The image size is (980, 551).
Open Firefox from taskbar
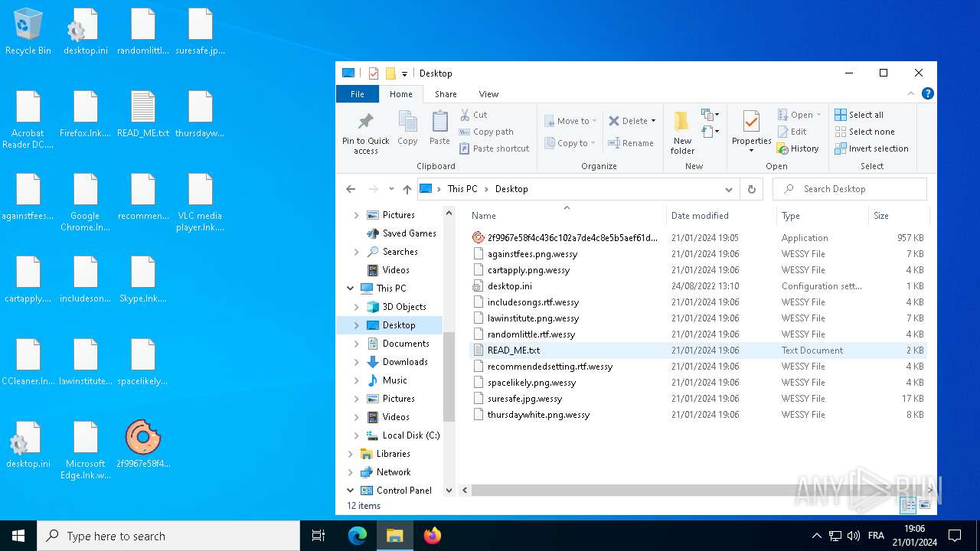tap(433, 536)
